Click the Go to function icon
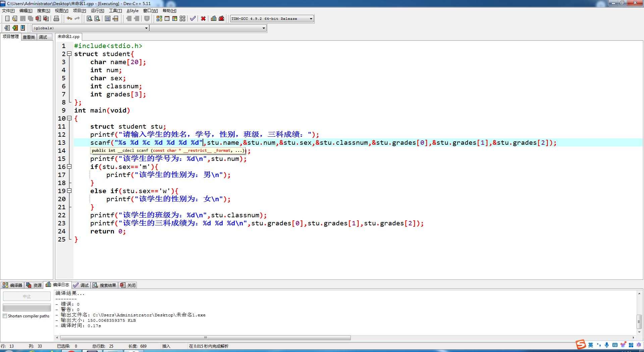This screenshot has width=644, height=352. [108, 18]
